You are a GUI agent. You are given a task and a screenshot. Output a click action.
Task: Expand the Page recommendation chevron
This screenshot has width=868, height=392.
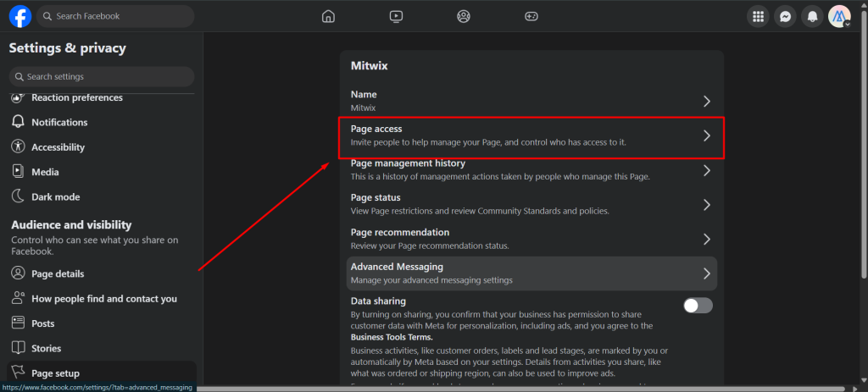pyautogui.click(x=706, y=240)
